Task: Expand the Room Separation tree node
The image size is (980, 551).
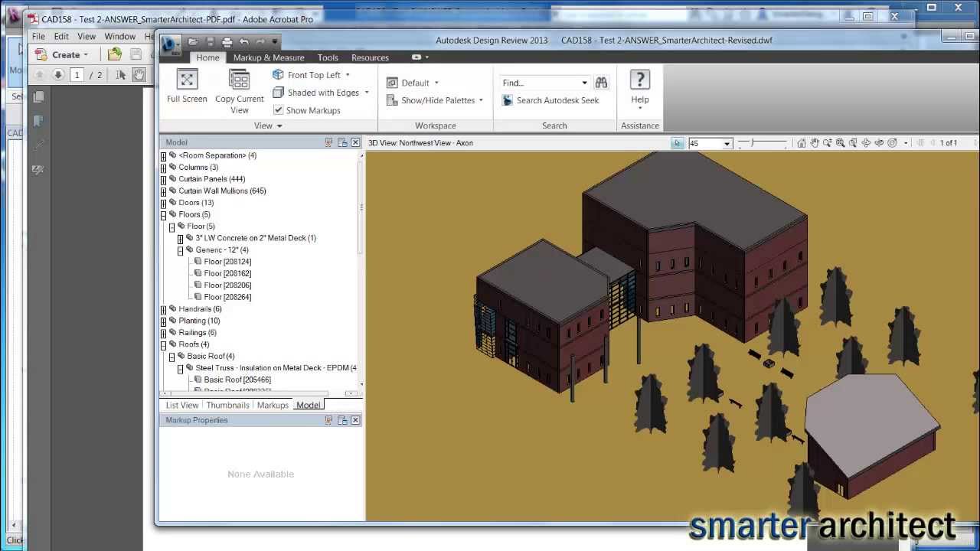Action: pos(164,156)
